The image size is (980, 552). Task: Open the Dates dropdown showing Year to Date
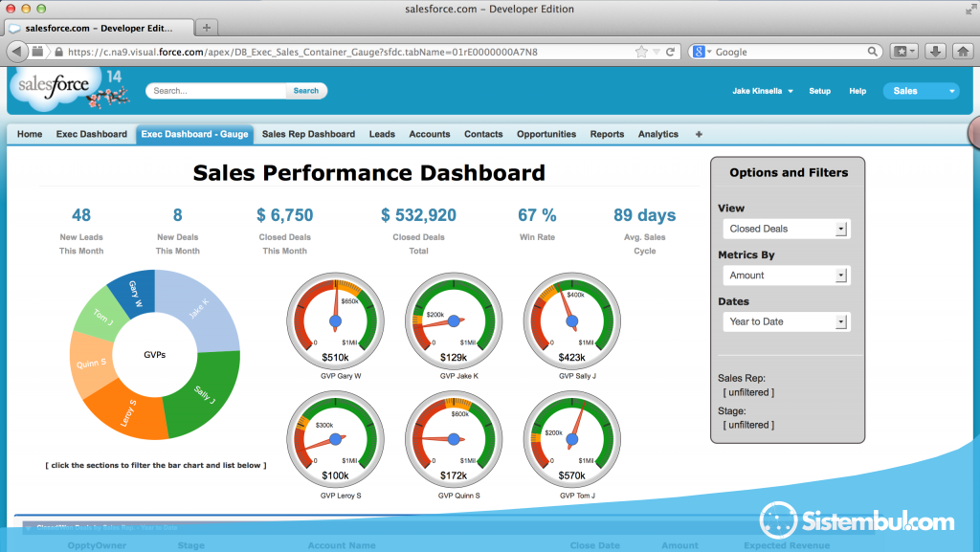[787, 321]
